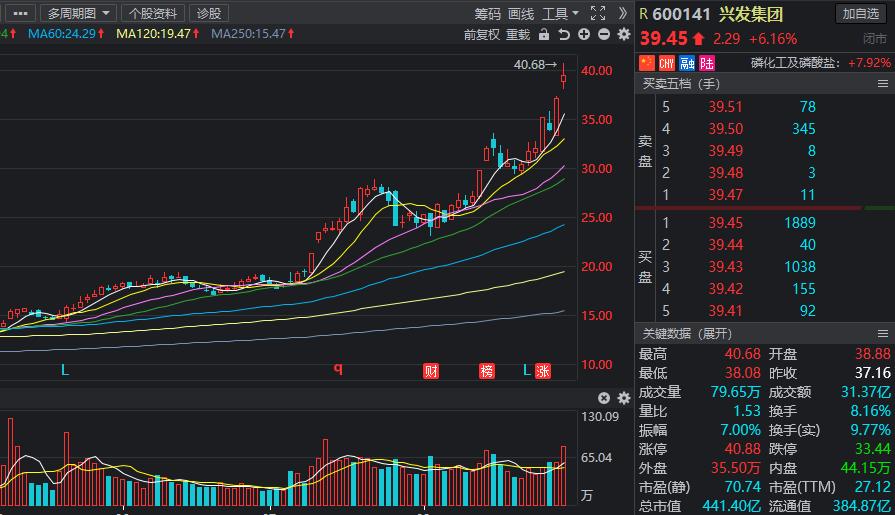Click the 榜 event marker on chart
Screen dimensions: 895x515
pos(487,371)
